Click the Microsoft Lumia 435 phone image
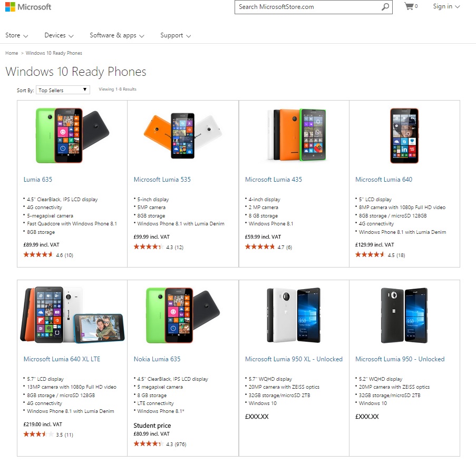This screenshot has width=476, height=464. pyautogui.click(x=296, y=135)
